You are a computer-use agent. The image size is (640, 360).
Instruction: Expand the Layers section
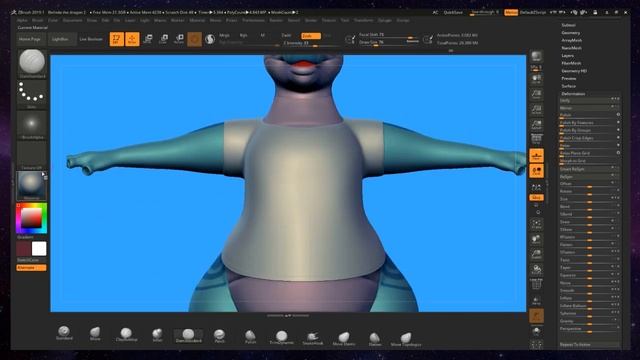pyautogui.click(x=568, y=56)
